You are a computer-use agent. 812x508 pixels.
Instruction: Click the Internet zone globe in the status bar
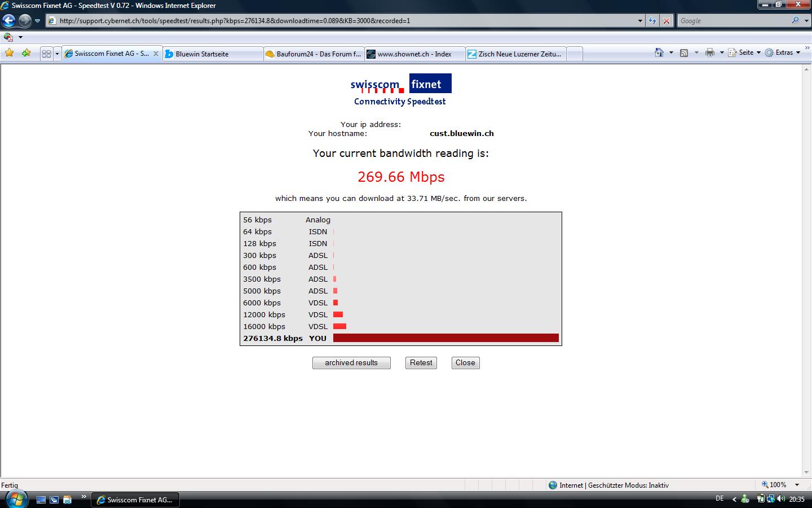553,485
